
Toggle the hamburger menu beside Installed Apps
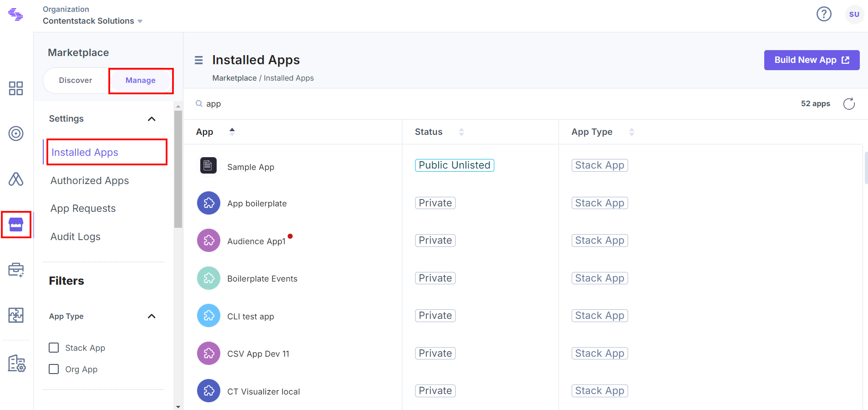198,60
